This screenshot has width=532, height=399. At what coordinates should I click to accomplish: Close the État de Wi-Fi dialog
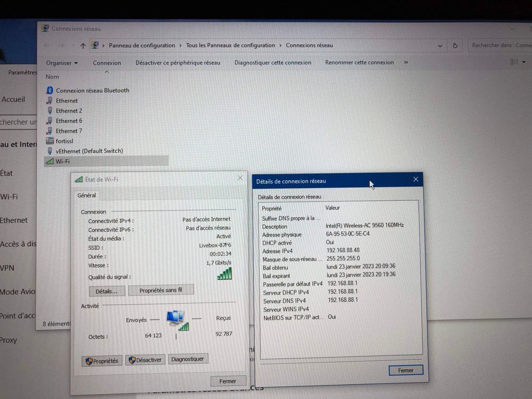click(x=240, y=178)
